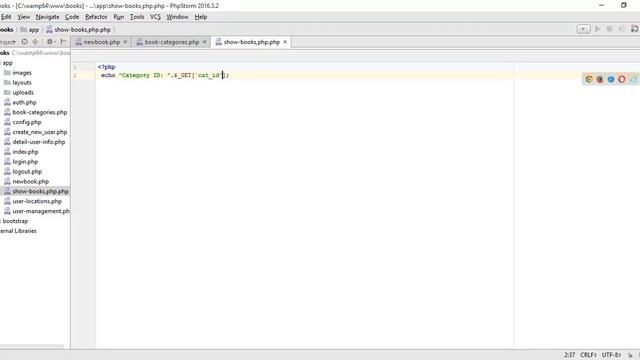Open the Window menu

pos(177,17)
